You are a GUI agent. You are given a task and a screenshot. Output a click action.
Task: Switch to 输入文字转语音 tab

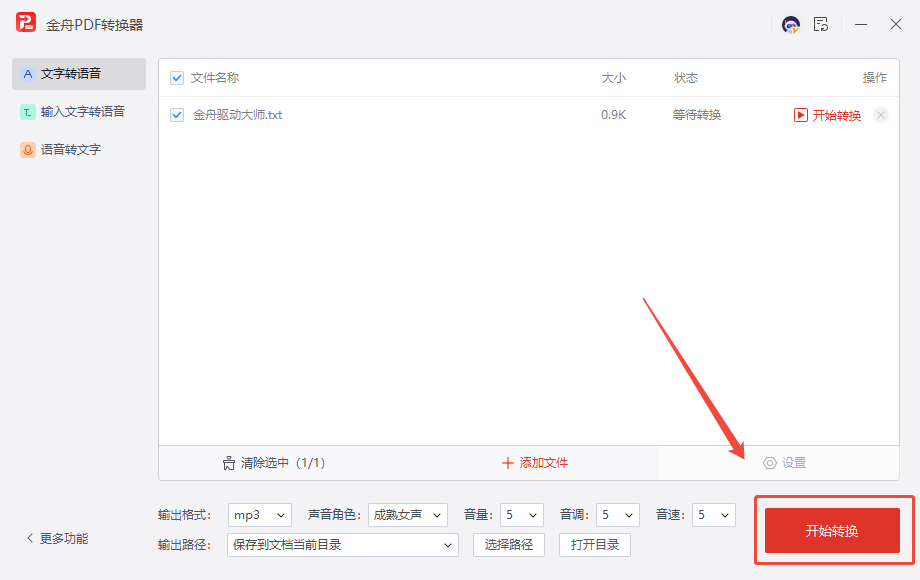79,112
